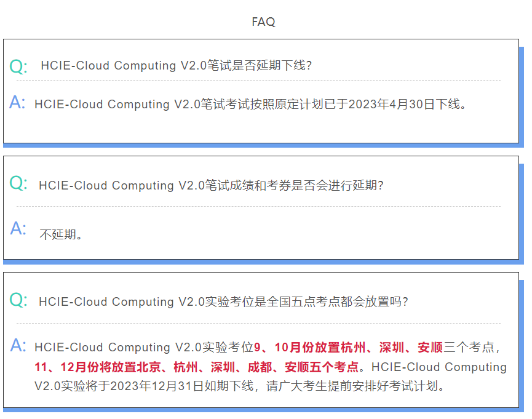
Task: Select question about 实验考位是全国五点考点
Action: coord(223,301)
